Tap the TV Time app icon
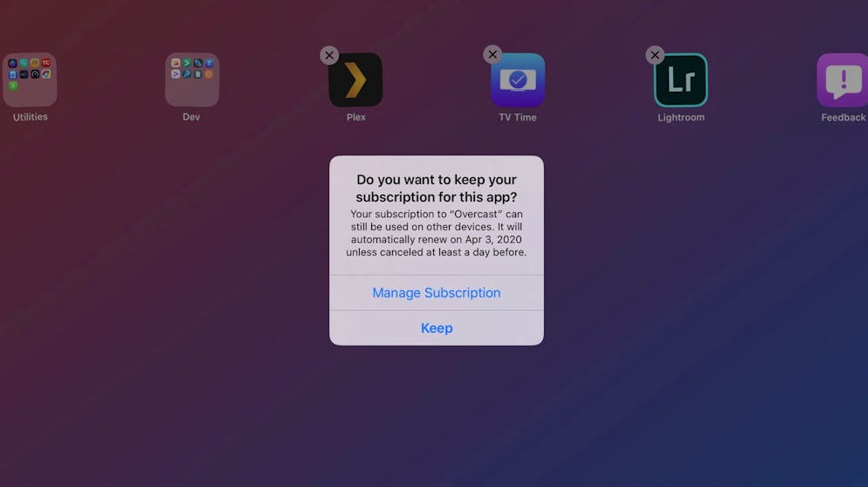The height and width of the screenshot is (487, 868). 518,80
